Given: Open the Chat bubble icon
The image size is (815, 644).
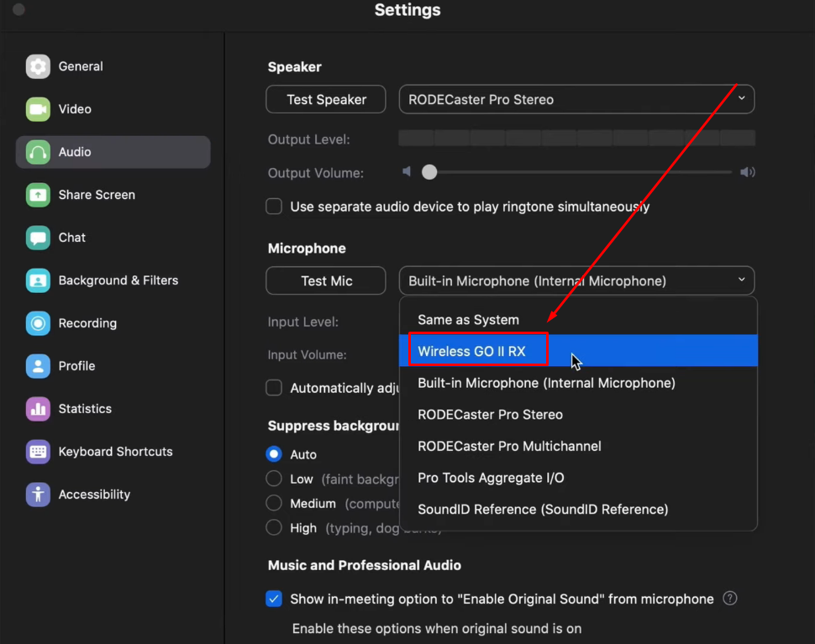Looking at the screenshot, I should (x=38, y=238).
